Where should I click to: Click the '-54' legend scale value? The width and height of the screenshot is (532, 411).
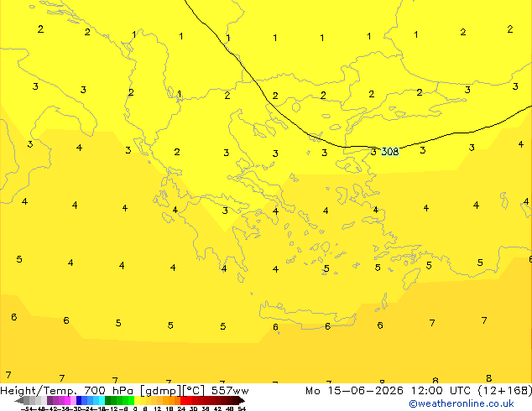point(29,408)
